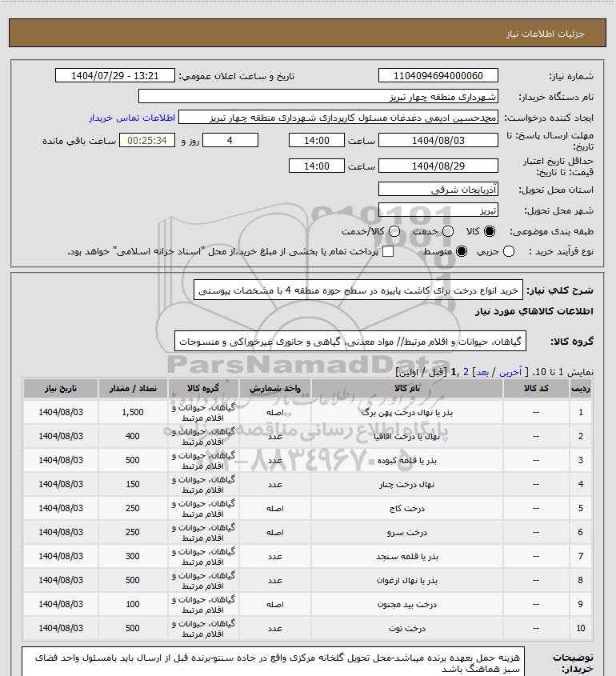Select the کالا radio button
This screenshot has width=616, height=676.
pos(490,231)
